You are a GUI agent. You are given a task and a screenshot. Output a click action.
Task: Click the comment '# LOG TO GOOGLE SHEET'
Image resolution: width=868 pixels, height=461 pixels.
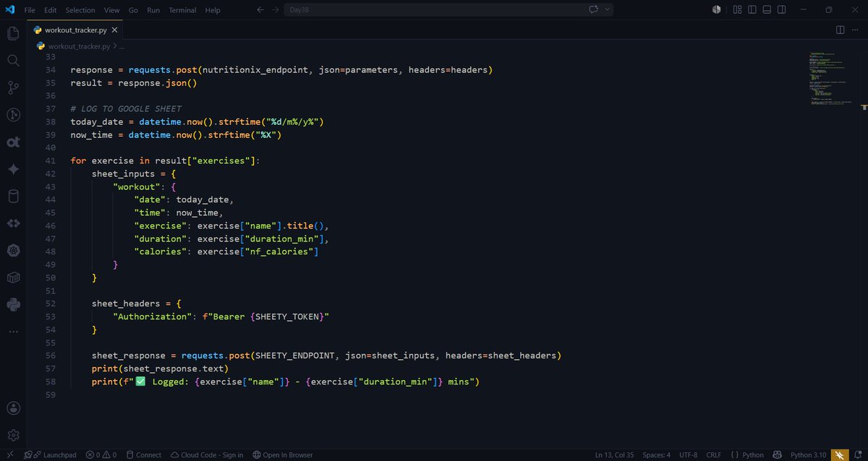click(126, 108)
